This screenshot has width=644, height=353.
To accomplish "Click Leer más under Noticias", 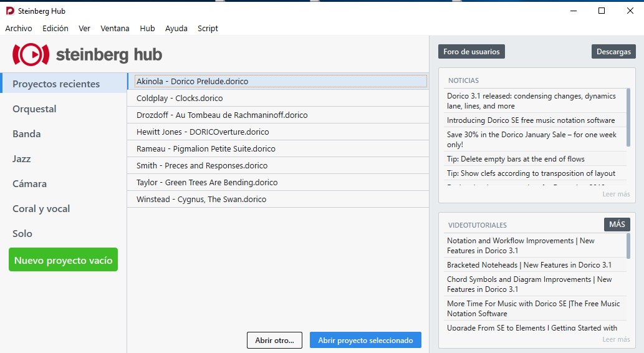I will tap(616, 194).
